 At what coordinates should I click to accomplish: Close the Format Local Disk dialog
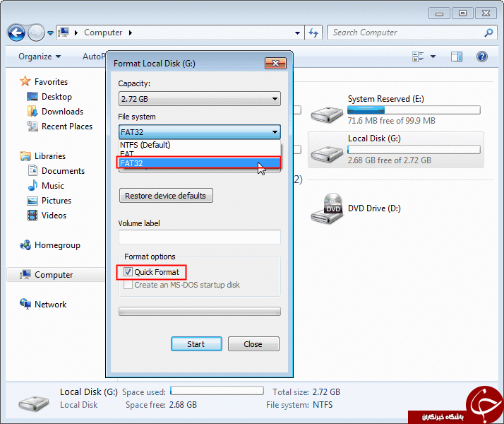pos(275,64)
